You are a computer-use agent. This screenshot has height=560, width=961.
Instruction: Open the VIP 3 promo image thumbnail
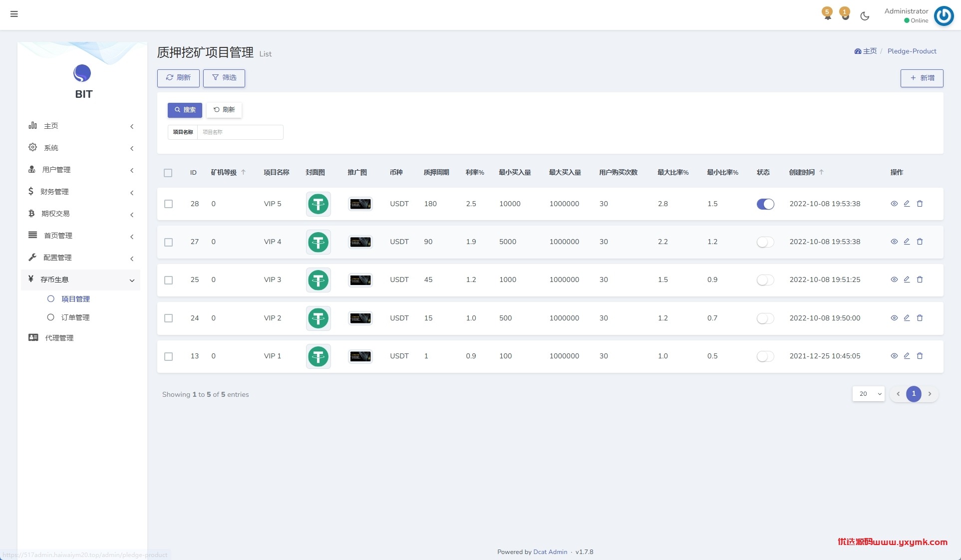tap(360, 280)
